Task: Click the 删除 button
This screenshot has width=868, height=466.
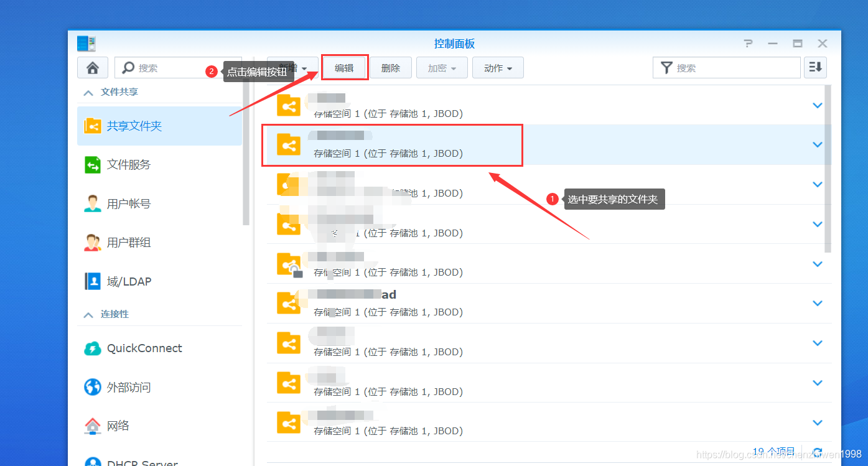Action: click(x=391, y=68)
